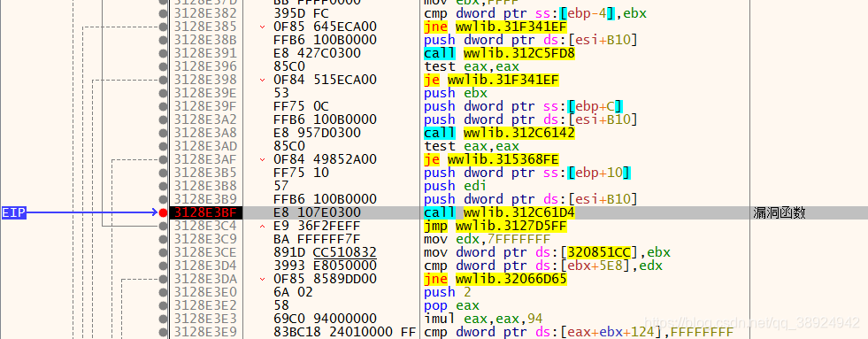Screen dimensions: 868x339
Task: Select address 3128E396
Action: click(x=204, y=66)
